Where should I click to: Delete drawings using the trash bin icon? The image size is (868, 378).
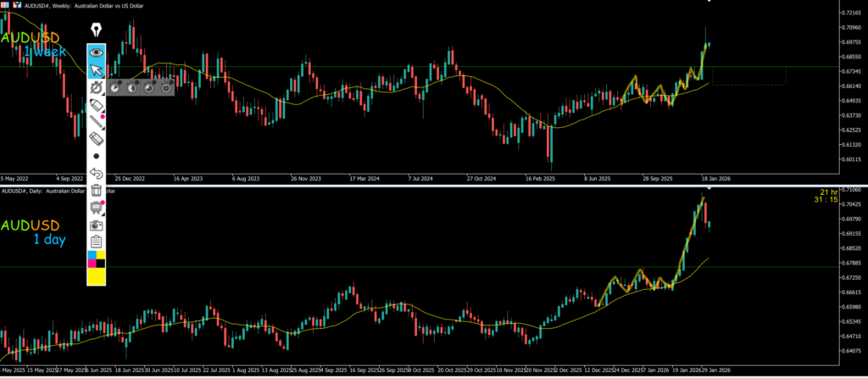(x=97, y=191)
